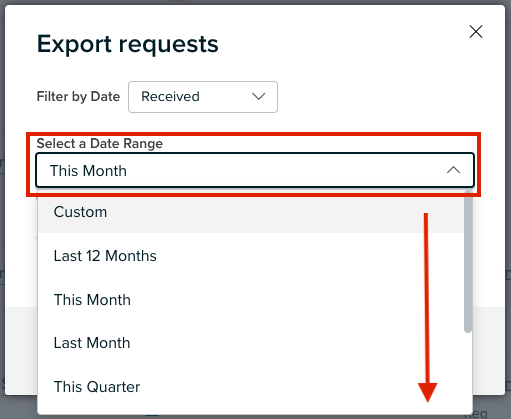Open the Received filter dropdown
Image resolution: width=511 pixels, height=419 pixels.
[x=203, y=97]
